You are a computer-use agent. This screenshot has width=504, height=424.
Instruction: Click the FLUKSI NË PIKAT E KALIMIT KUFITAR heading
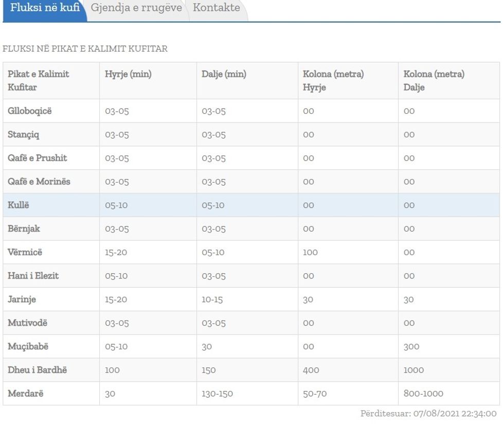[x=85, y=49]
